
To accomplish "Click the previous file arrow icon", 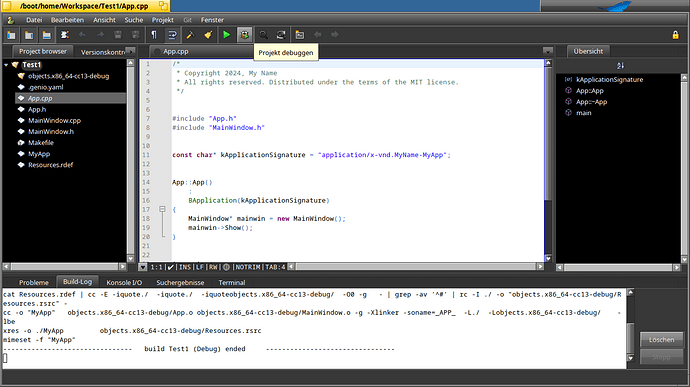I will [317, 35].
